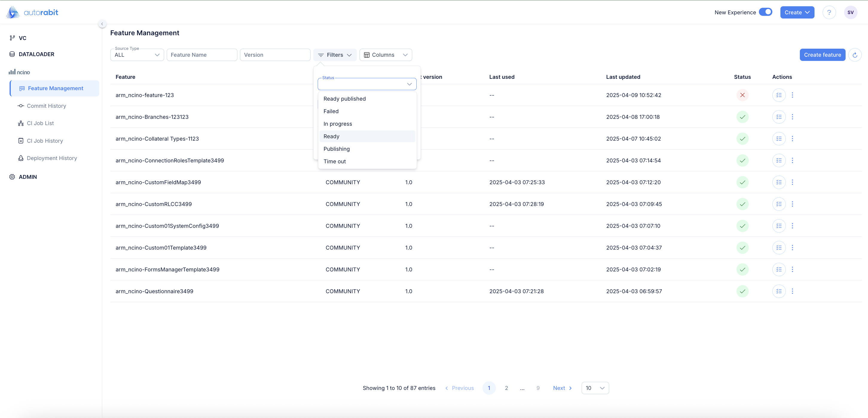Click the refresh icon beside Create feature
Image resolution: width=868 pixels, height=418 pixels.
[855, 55]
